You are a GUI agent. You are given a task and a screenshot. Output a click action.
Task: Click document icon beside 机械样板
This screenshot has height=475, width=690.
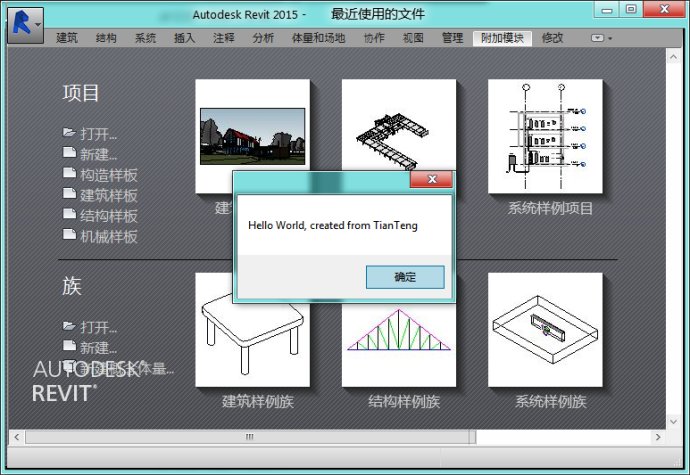[x=69, y=234]
